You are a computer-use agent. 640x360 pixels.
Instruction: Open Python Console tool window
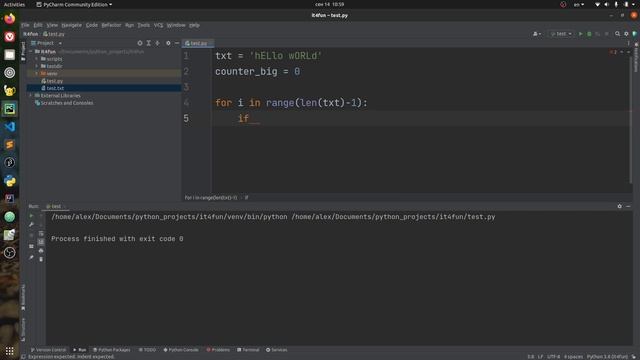pos(181,350)
